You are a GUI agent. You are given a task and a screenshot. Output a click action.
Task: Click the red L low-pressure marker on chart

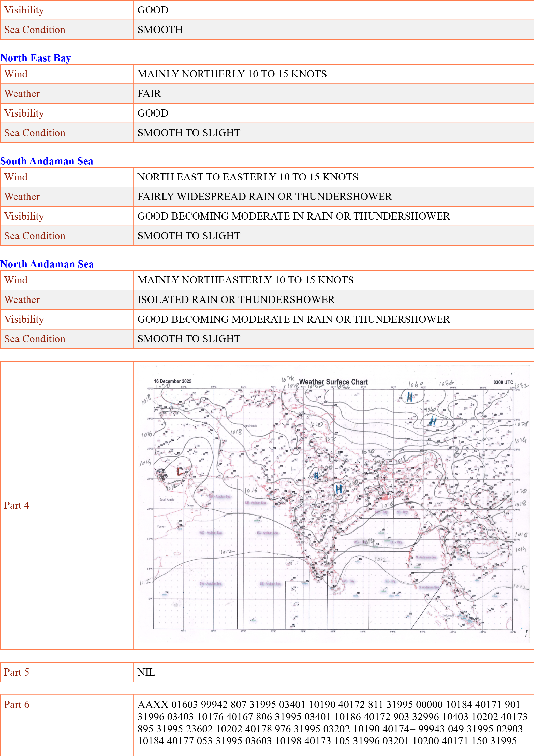180,471
